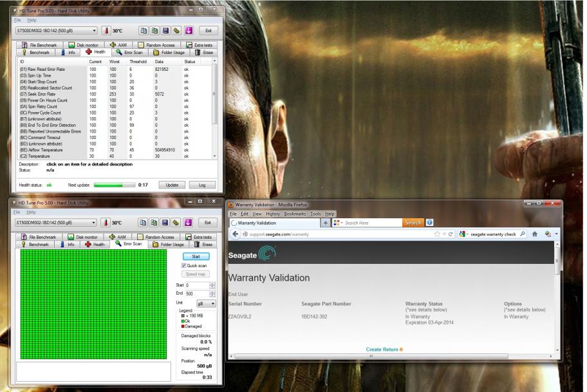The height and width of the screenshot is (392, 587).
Task: Follow the Create Return link
Action: coord(382,350)
